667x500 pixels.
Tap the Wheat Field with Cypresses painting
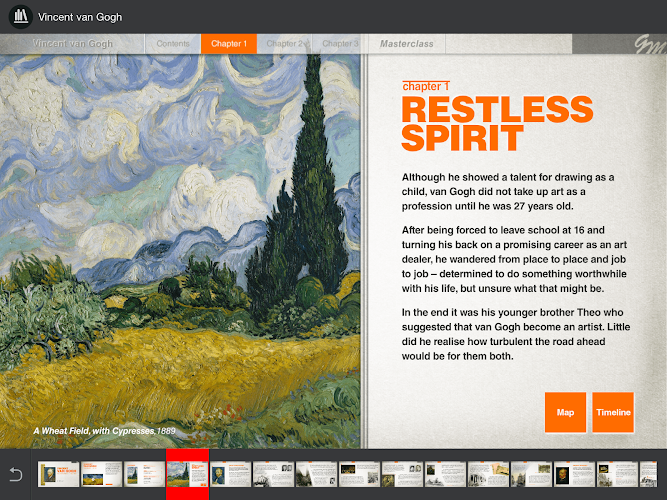point(180,240)
